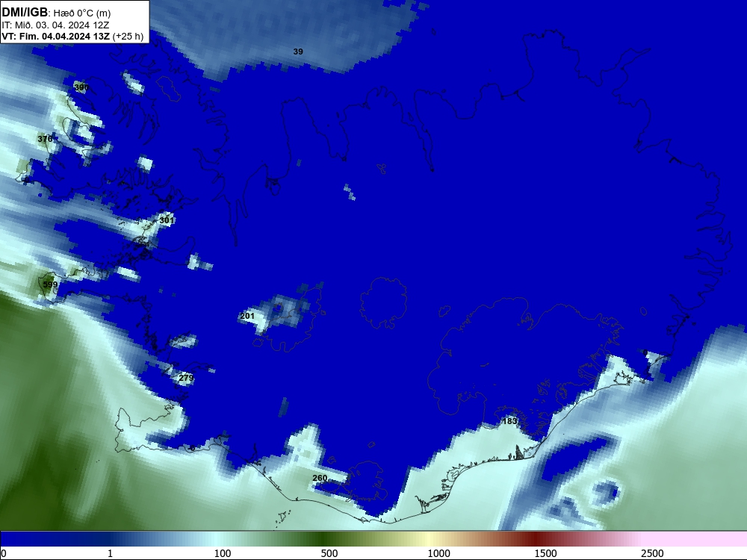Click the map value 260 near the south coast
The image size is (747, 560).
pyautogui.click(x=320, y=478)
